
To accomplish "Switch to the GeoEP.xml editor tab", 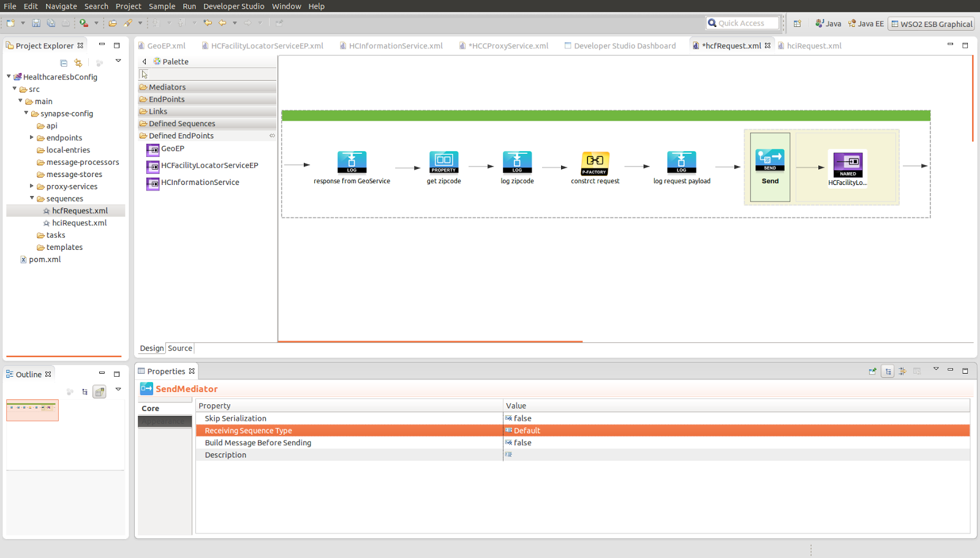I will (162, 46).
